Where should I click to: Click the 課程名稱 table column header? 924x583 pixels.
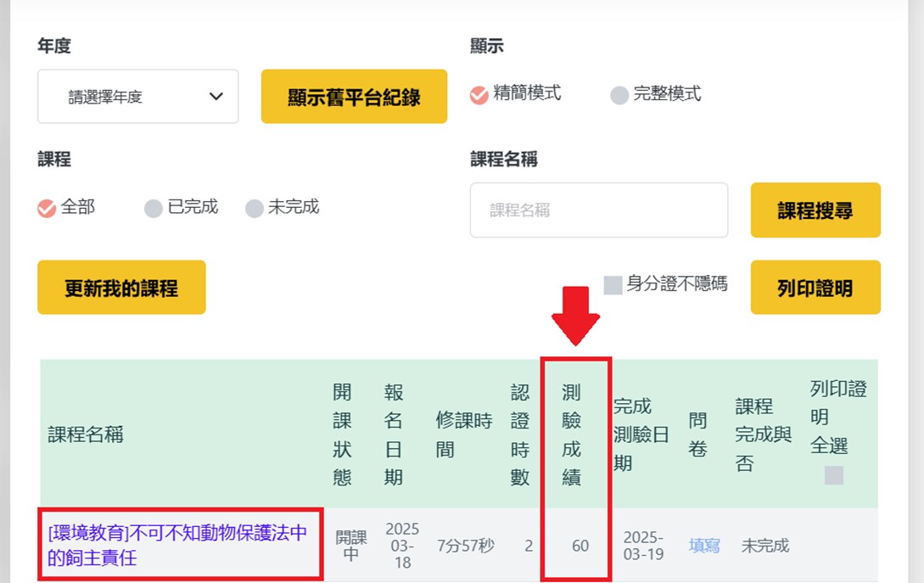pos(86,434)
